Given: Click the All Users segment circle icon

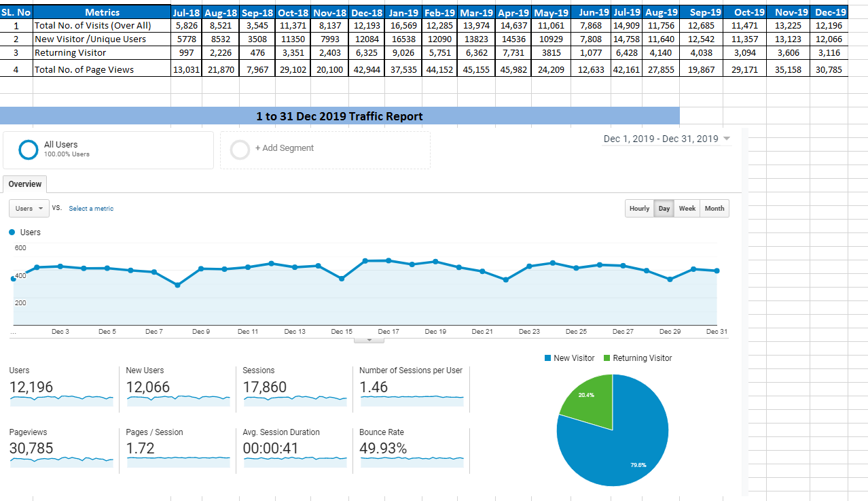Looking at the screenshot, I should pyautogui.click(x=28, y=150).
